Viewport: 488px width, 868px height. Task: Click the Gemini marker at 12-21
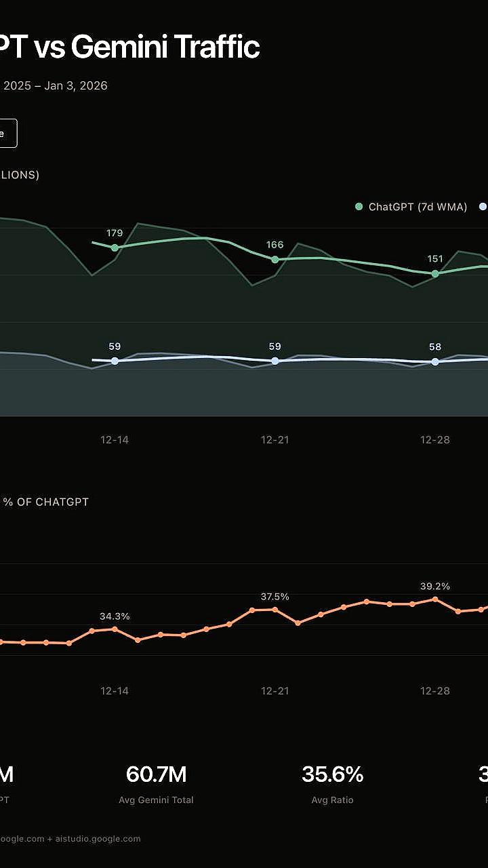pyautogui.click(x=275, y=361)
